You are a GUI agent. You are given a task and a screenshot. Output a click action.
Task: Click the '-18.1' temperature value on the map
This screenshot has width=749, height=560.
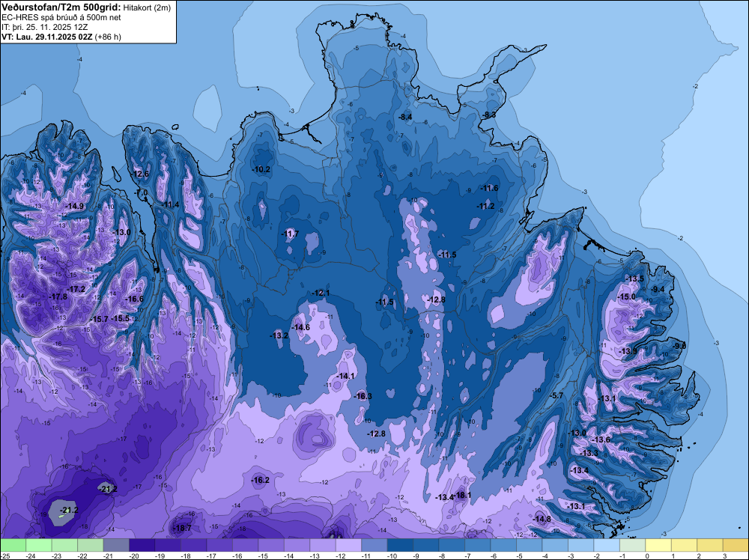[463, 496]
